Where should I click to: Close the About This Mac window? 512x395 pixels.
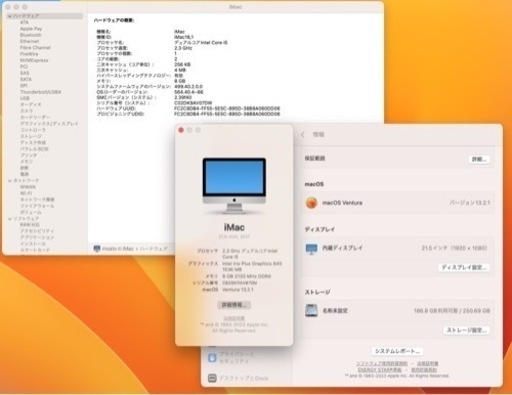tap(181, 130)
